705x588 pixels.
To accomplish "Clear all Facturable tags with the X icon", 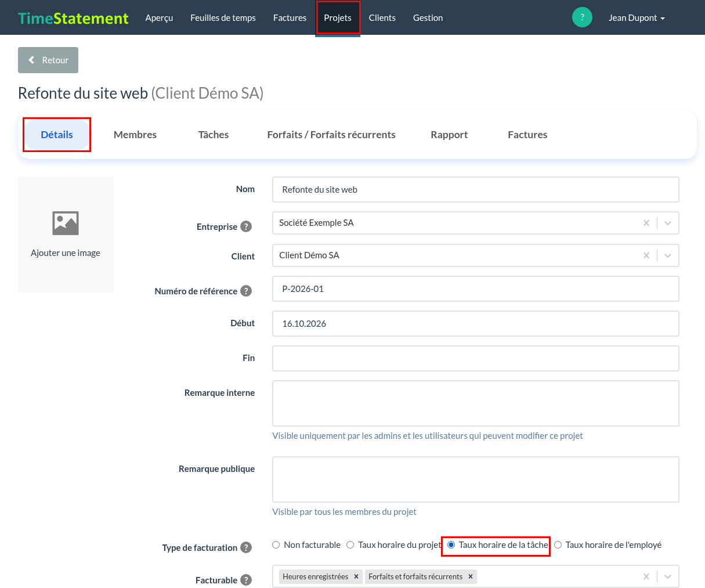I will pos(646,576).
